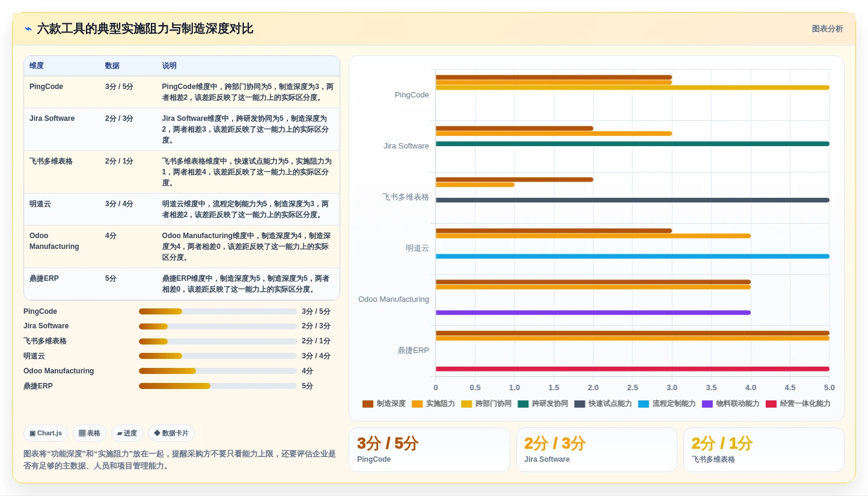Click the 2分 / 1分 progress value
Screen dimensions: 868x496
316,341
